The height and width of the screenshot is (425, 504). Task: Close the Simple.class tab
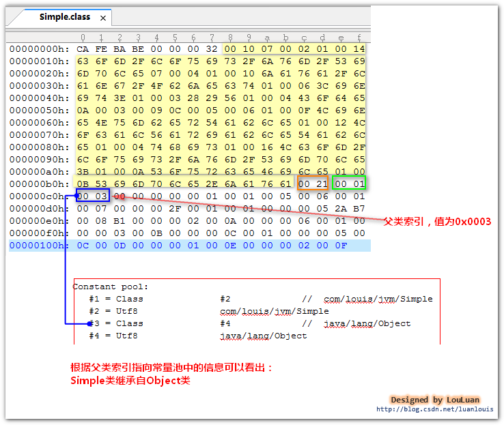click(x=103, y=18)
